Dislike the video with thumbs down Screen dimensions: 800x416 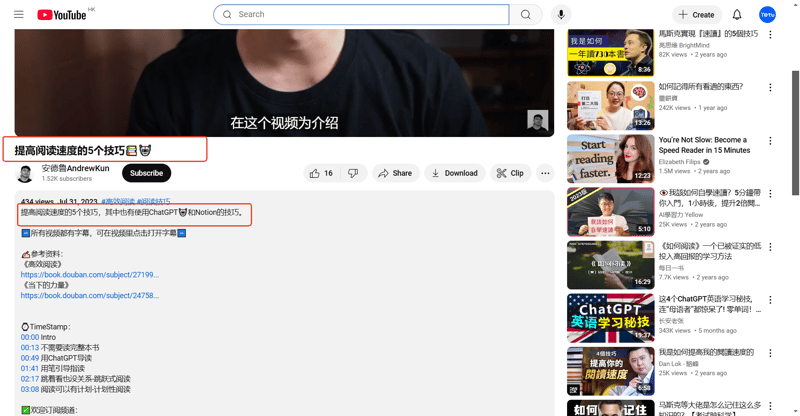pyautogui.click(x=353, y=173)
